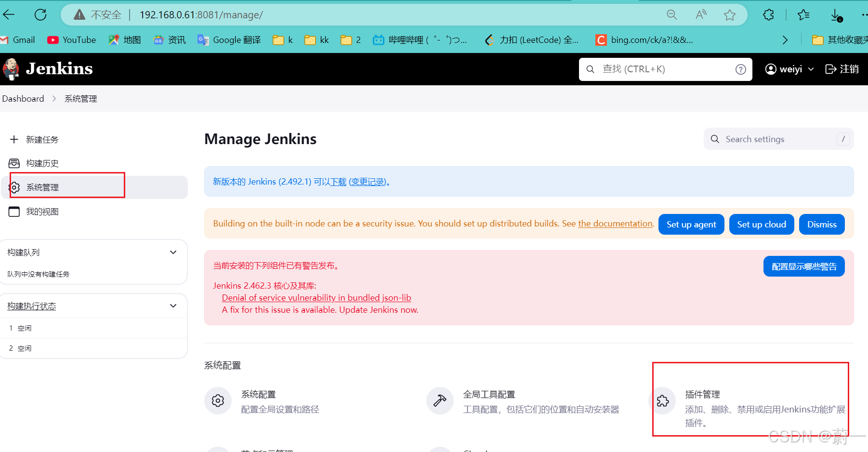Click the user avatar icon beside weiyi

coord(771,69)
